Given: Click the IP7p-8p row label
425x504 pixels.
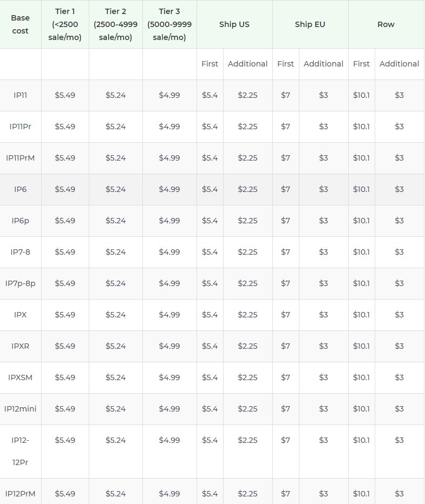Looking at the screenshot, I should coord(20,283).
